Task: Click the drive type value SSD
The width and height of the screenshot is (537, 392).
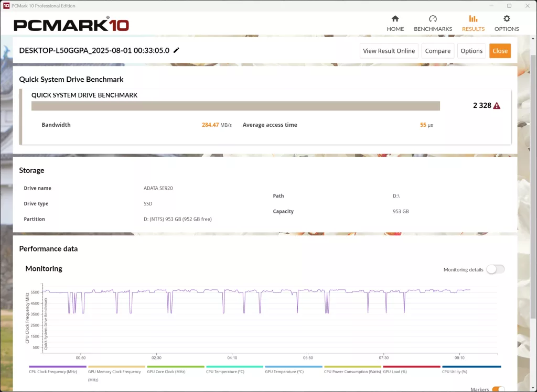Action: click(x=148, y=203)
